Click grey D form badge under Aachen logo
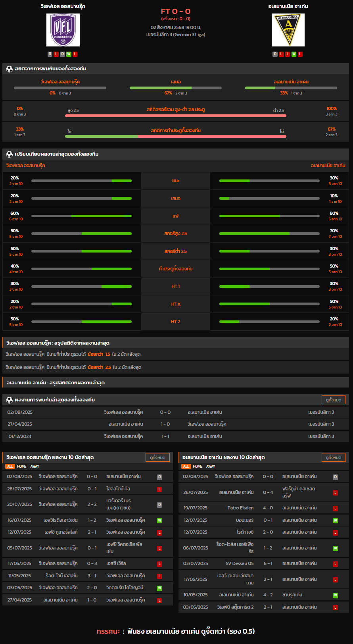The width and height of the screenshot is (353, 644). click(275, 54)
